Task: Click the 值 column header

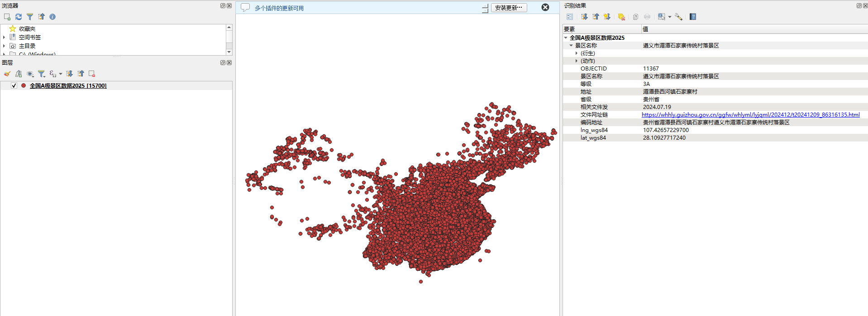Action: pos(754,29)
